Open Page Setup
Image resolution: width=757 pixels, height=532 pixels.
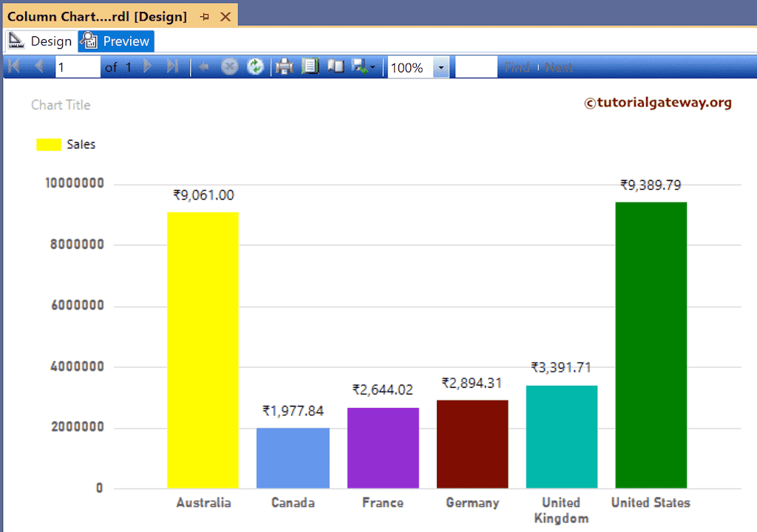tap(310, 66)
